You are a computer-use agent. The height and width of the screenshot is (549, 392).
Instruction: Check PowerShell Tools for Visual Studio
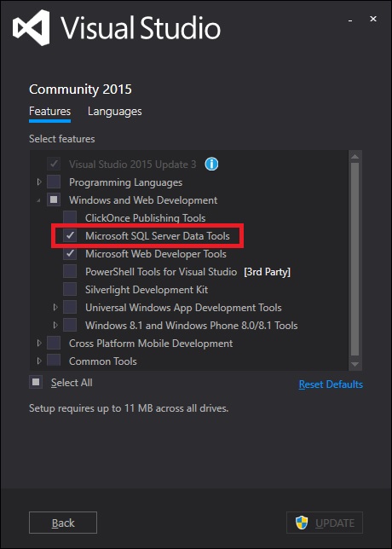click(70, 271)
